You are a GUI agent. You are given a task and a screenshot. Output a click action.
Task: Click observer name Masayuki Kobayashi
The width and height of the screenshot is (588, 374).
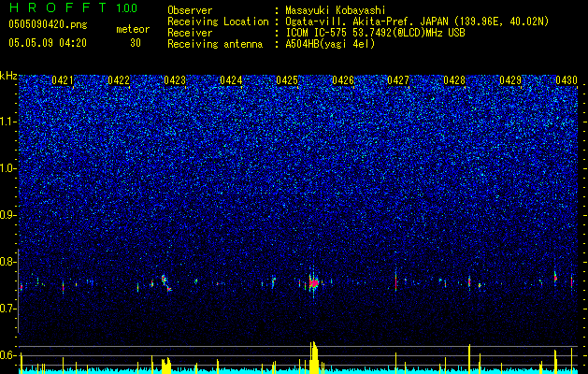335,10
